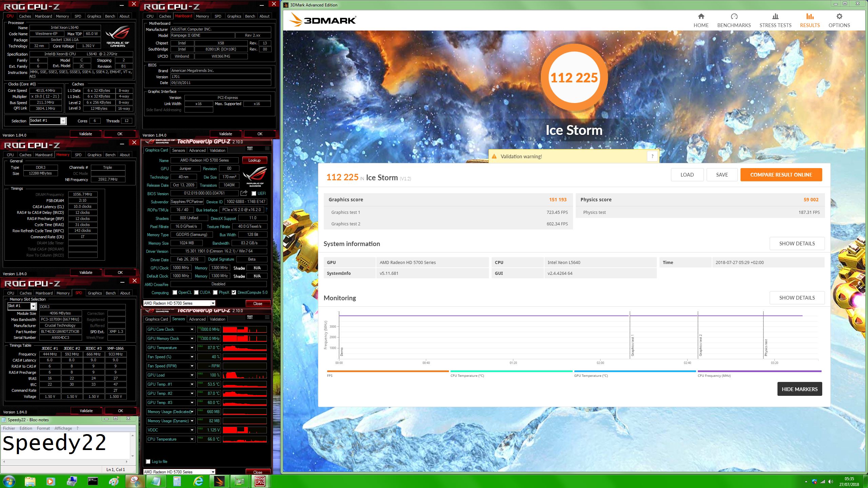This screenshot has height=488, width=868.
Task: Toggle the FPS legend in the Monitoring chart
Action: point(388,373)
